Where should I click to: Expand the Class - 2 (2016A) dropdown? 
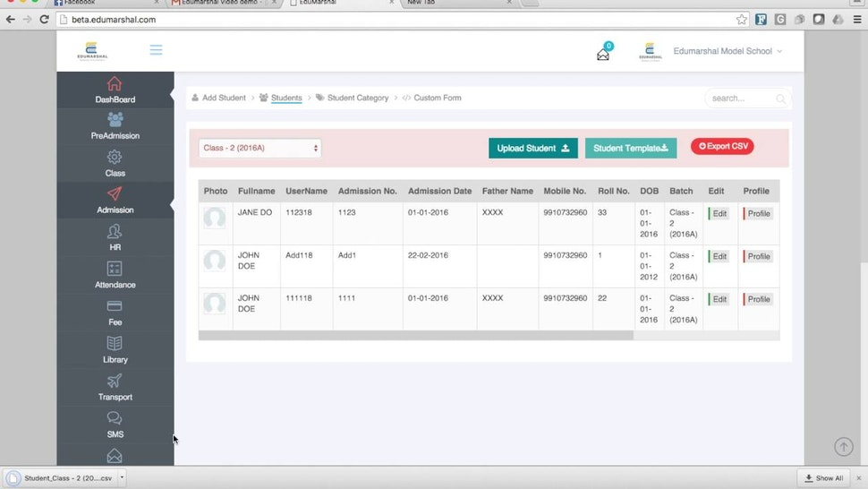coord(260,148)
